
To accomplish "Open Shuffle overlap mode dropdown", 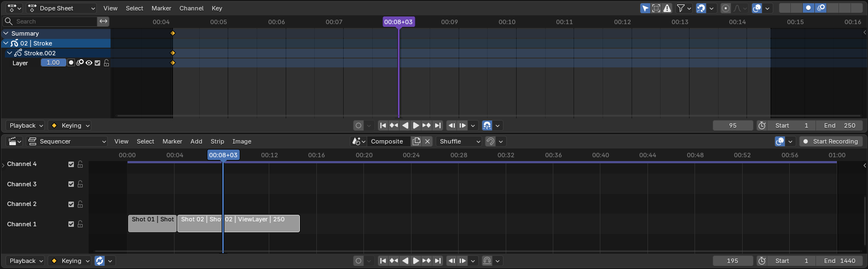I will [x=459, y=141].
